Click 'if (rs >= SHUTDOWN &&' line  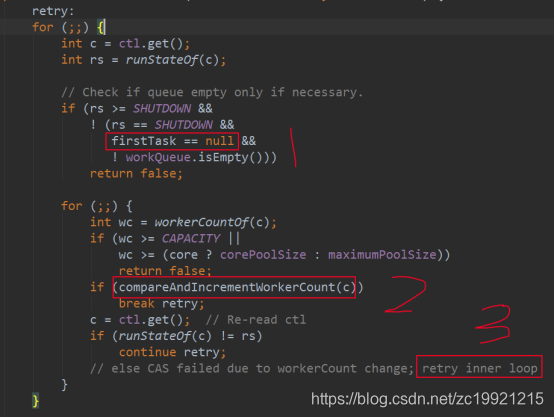pos(137,108)
